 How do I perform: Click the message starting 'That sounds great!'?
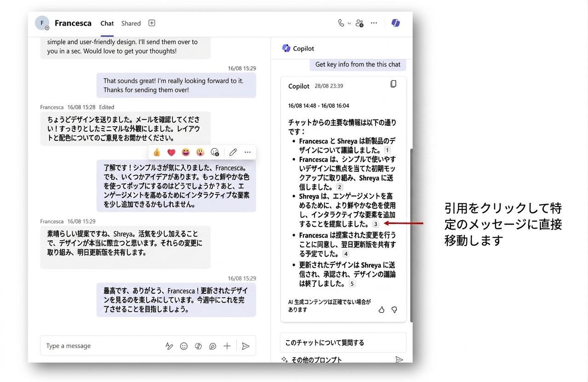click(176, 85)
